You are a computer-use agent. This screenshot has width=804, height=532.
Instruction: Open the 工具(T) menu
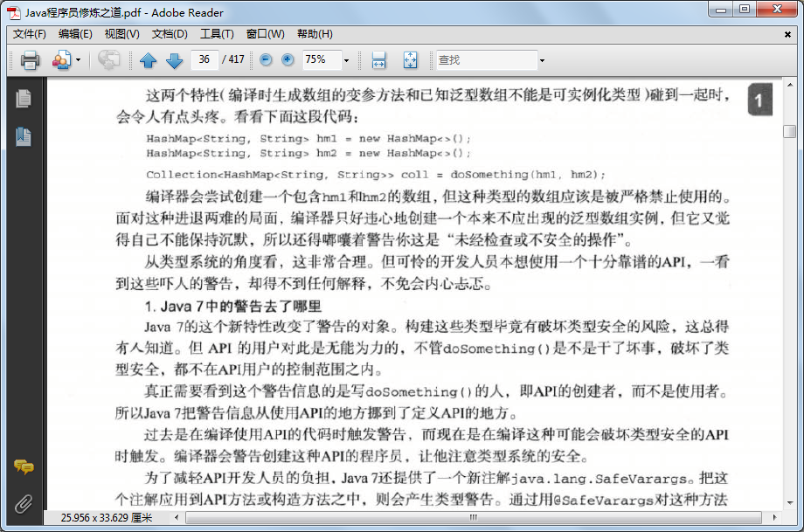(x=217, y=34)
